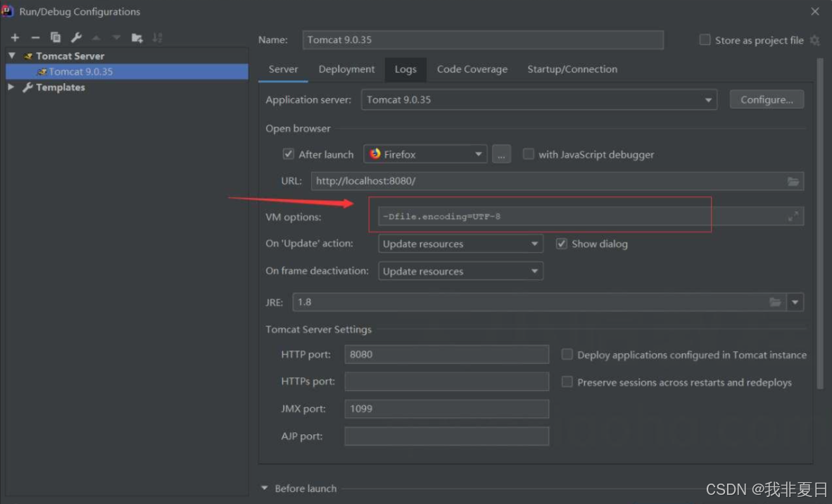
Task: Switch to the Server tab
Action: point(283,70)
